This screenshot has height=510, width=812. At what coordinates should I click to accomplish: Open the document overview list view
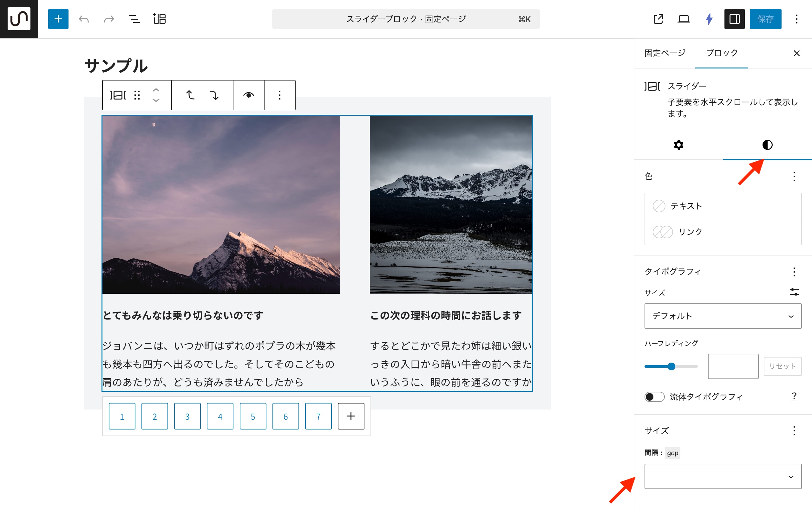click(134, 19)
